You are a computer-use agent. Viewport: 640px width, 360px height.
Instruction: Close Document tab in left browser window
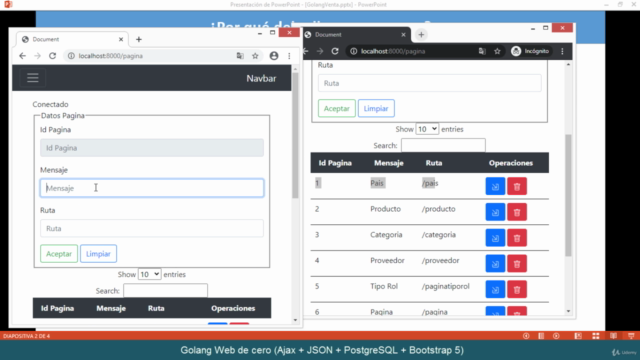[x=121, y=40]
